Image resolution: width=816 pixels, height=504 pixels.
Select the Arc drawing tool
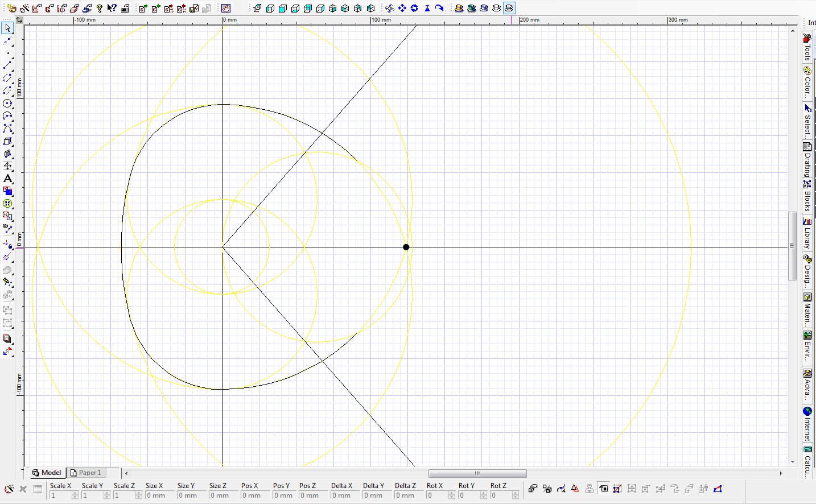click(x=7, y=116)
